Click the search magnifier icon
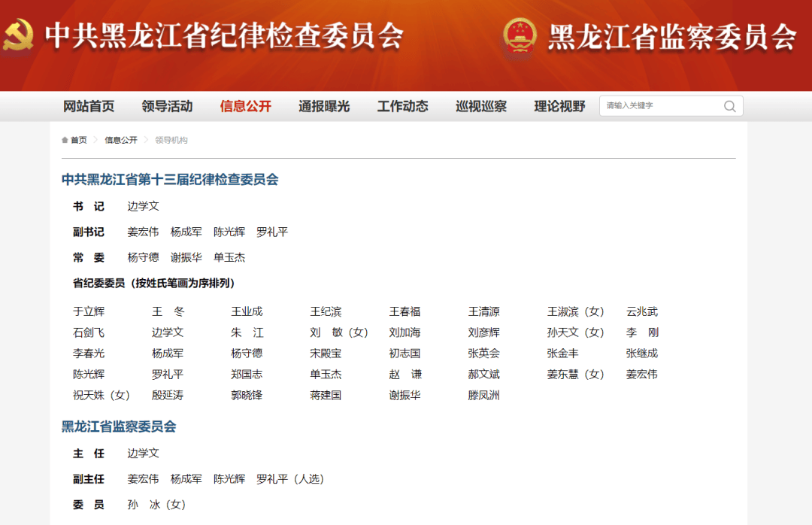 pyautogui.click(x=729, y=106)
